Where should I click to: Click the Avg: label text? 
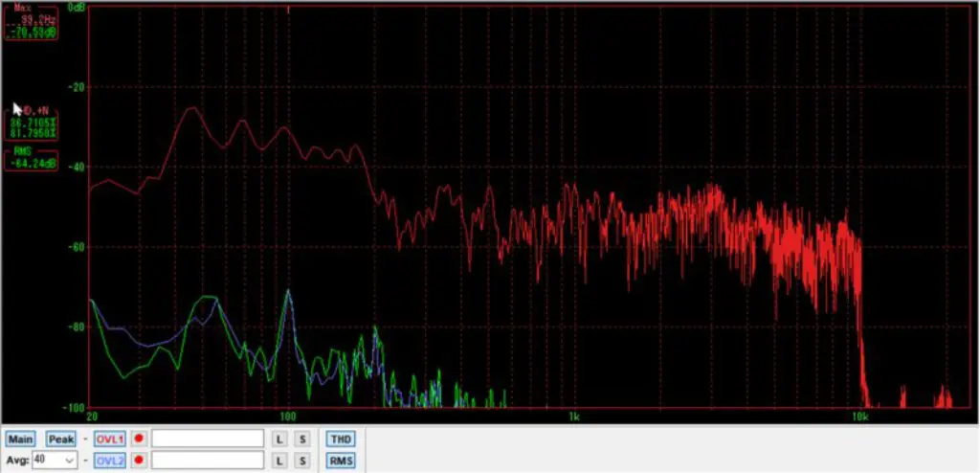click(18, 460)
